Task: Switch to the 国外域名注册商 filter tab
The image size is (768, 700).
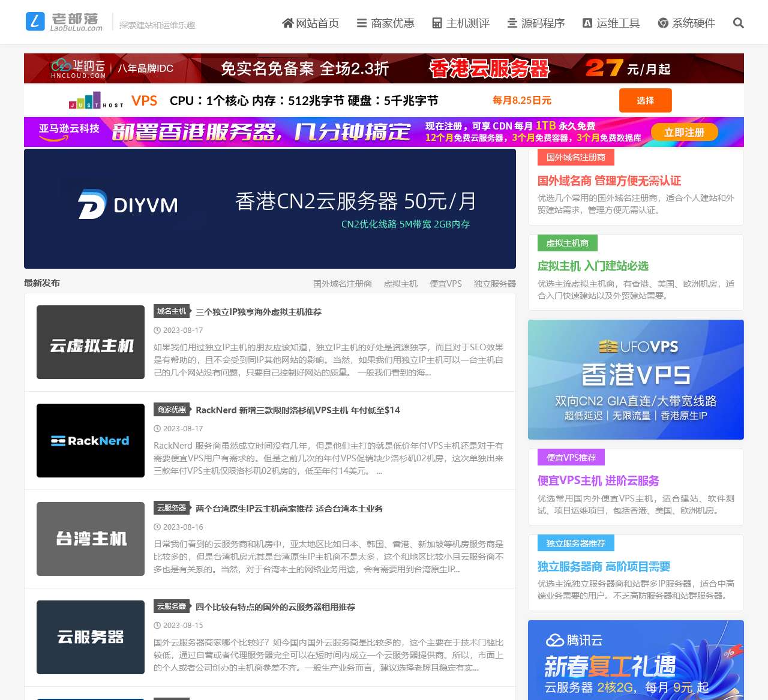Action: 342,284
